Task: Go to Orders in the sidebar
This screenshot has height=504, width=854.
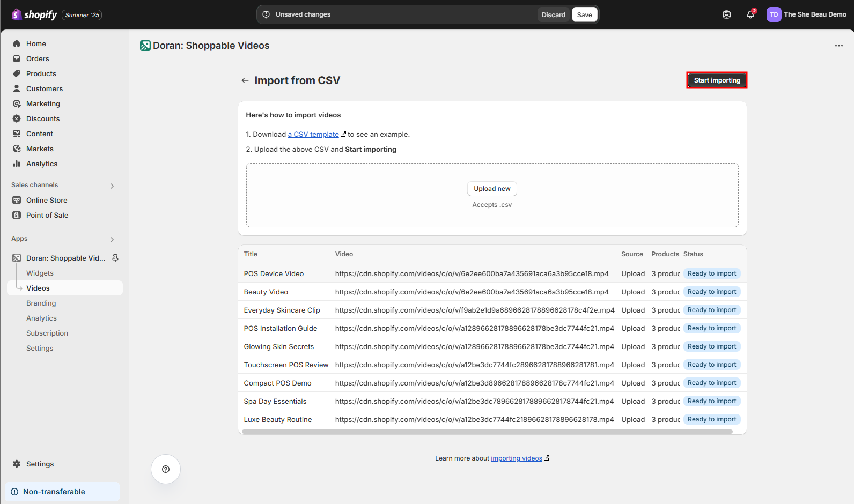Action: click(38, 58)
